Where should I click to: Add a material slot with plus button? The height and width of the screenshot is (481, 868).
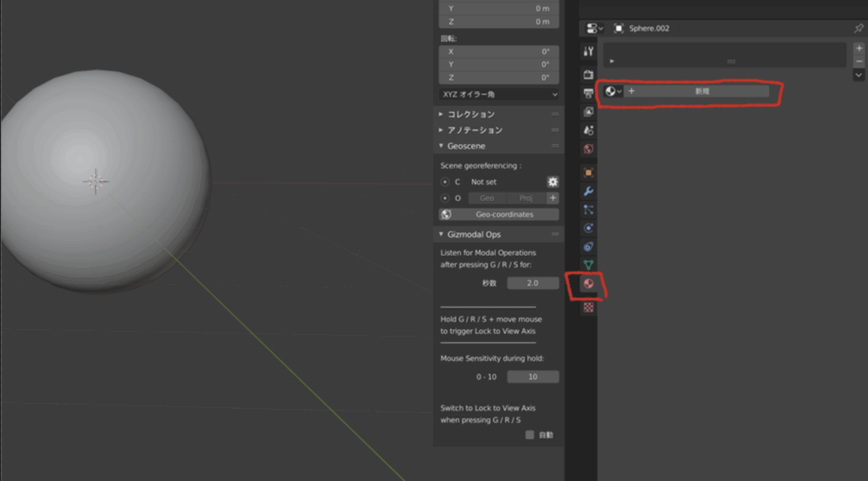point(859,48)
